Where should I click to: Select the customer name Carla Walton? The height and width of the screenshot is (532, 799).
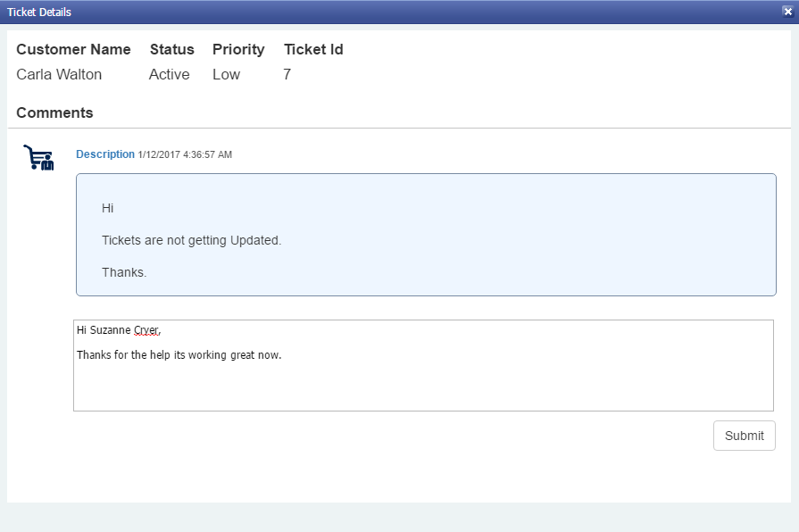tap(59, 74)
